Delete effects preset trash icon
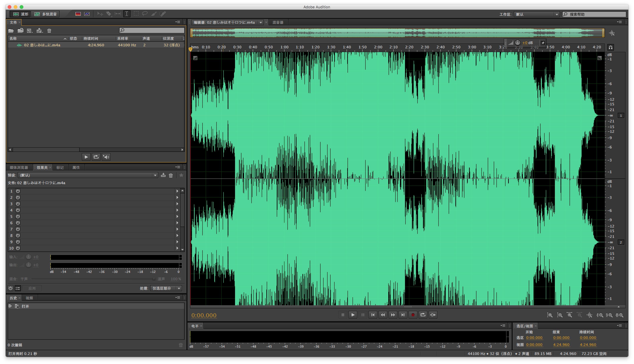Screen dimensions: 634x364 coord(171,175)
